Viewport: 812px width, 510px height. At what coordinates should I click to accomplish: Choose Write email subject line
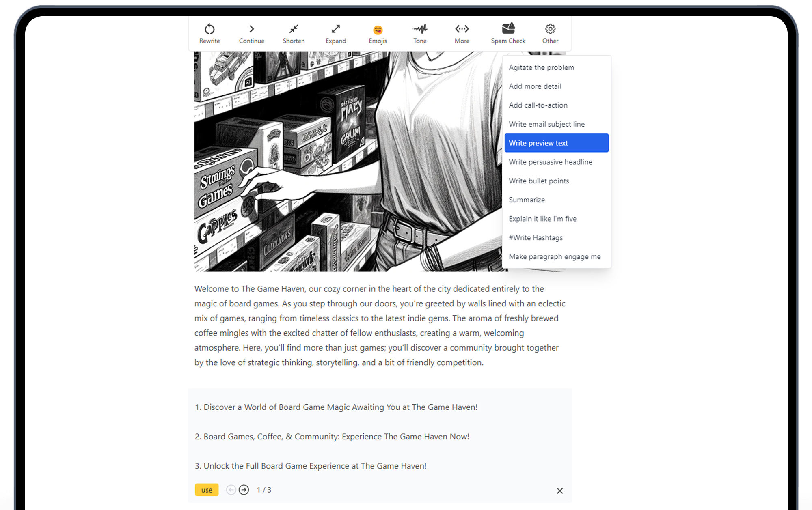click(546, 124)
